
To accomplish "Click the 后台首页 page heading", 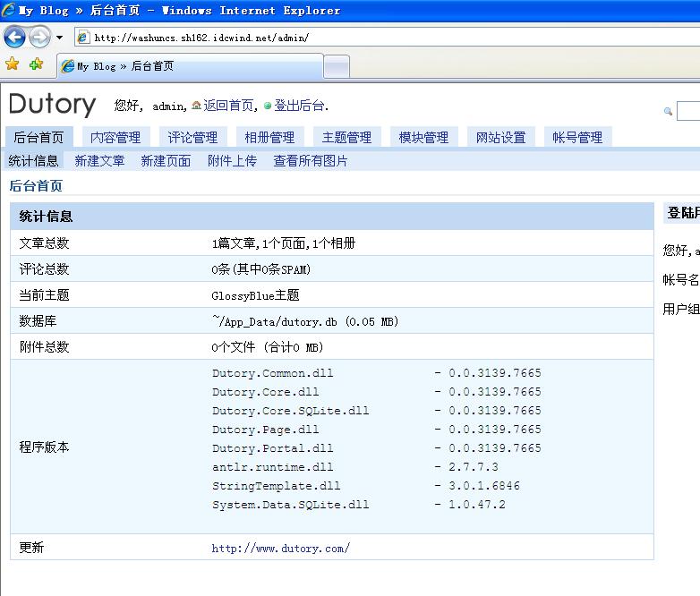I will pyautogui.click(x=36, y=186).
